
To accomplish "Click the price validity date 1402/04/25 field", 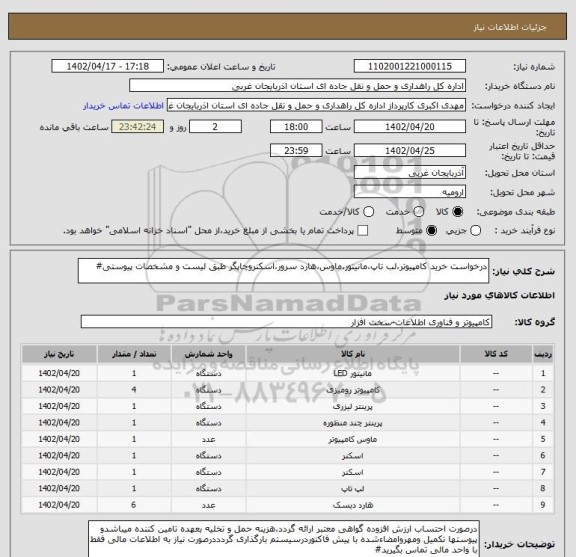I will tap(410, 151).
